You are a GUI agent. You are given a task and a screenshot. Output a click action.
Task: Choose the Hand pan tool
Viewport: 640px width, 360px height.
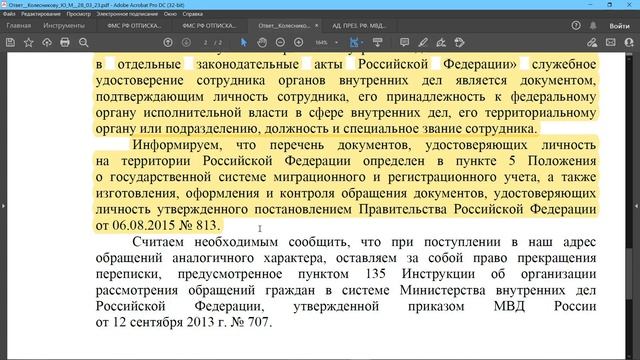pyautogui.click(x=262, y=42)
